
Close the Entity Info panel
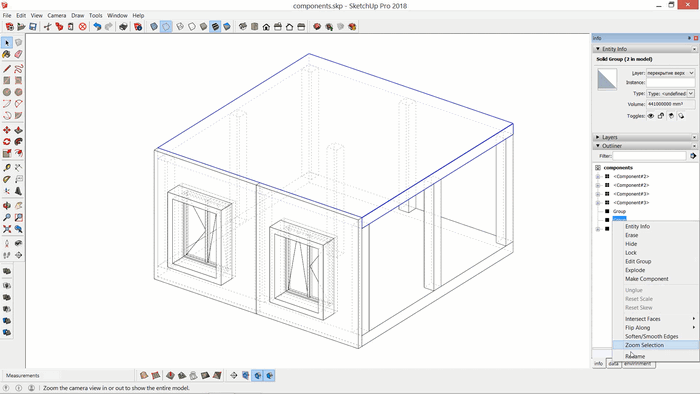click(x=694, y=49)
